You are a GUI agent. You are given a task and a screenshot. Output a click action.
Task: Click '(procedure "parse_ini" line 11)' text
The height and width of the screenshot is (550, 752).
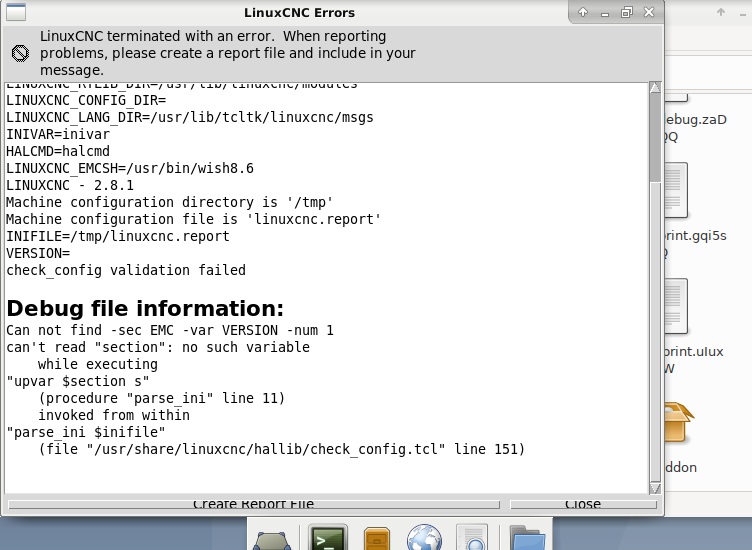[x=162, y=398]
